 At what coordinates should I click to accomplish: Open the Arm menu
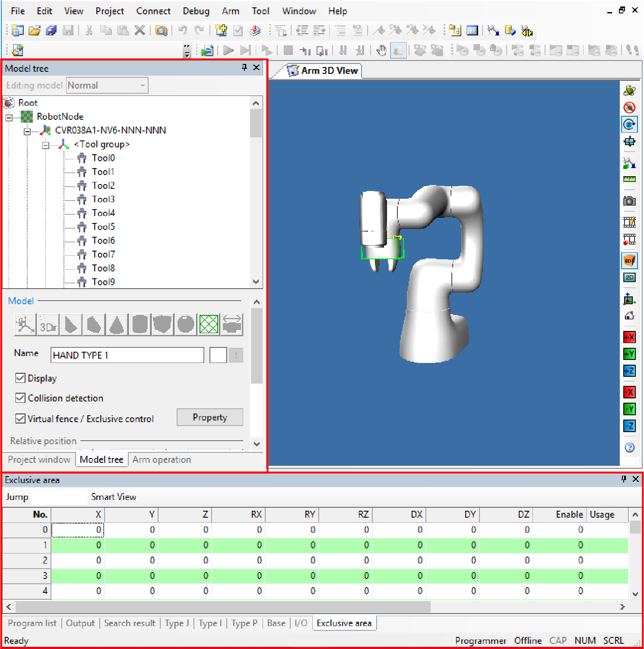(230, 11)
